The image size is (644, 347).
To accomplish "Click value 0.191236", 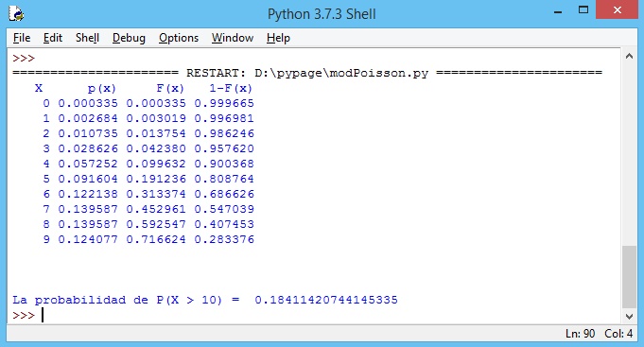I will [156, 179].
